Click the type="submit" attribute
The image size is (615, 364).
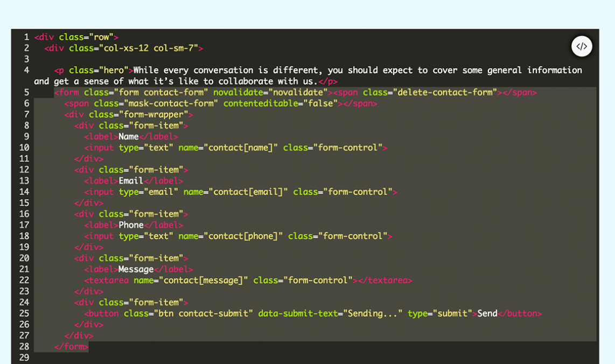point(439,314)
